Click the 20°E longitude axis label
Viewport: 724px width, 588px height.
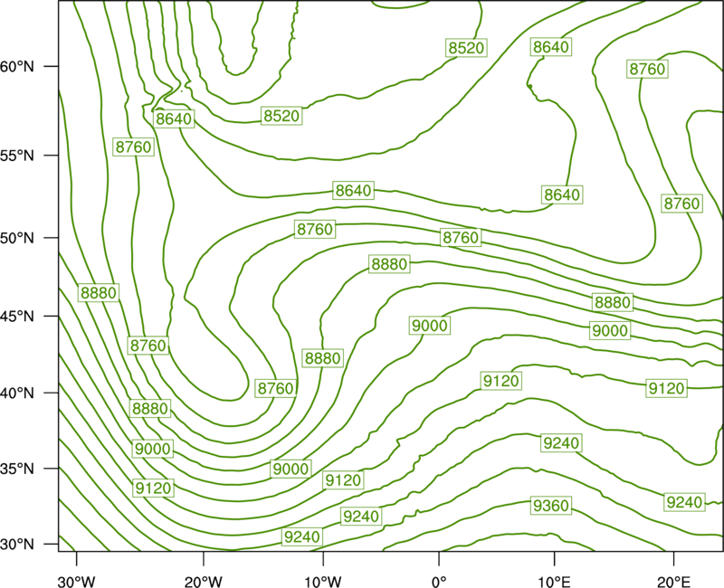click(x=673, y=582)
